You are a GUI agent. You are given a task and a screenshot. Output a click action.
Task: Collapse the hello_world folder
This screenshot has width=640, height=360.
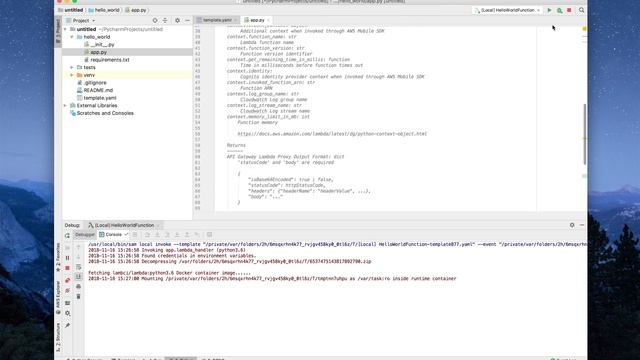[72, 37]
